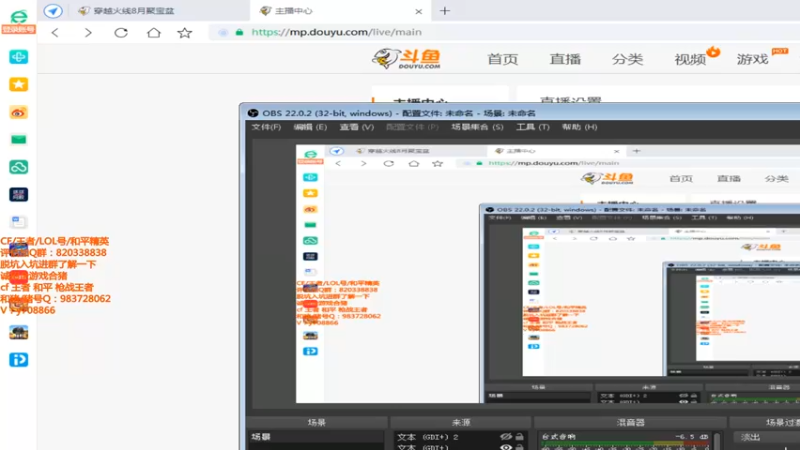Go forward with the browser forward arrow

88,33
